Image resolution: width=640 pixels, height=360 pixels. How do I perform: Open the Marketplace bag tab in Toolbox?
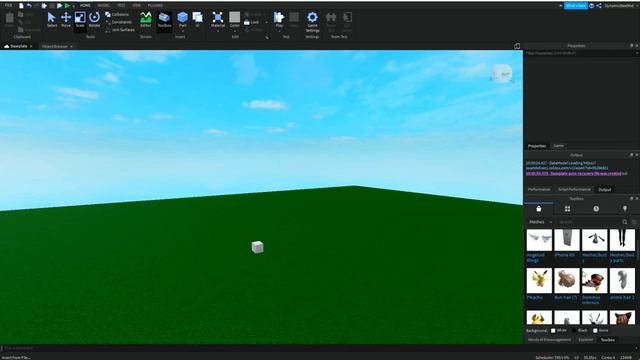[x=539, y=209]
